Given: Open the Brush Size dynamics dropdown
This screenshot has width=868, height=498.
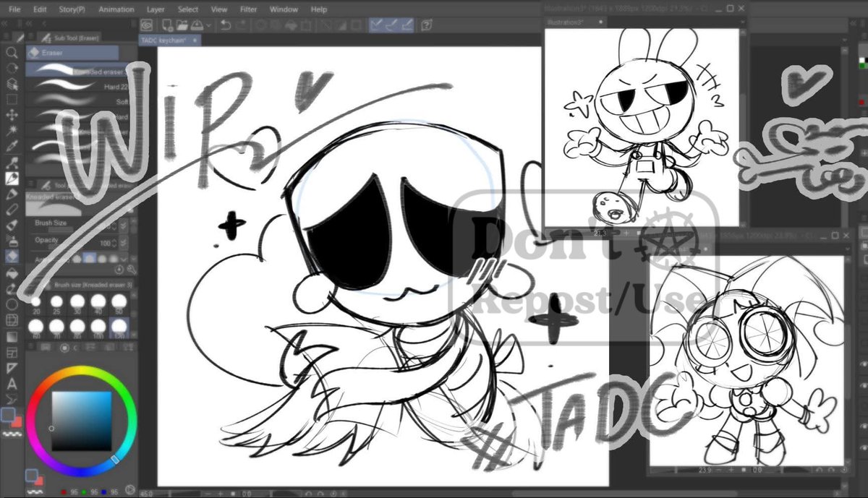Looking at the screenshot, I should [124, 226].
